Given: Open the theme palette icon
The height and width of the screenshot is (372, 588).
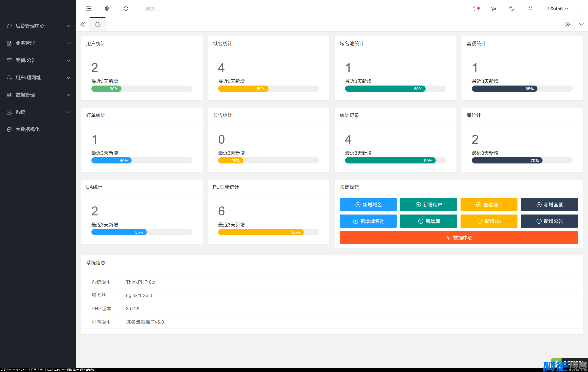Looking at the screenshot, I should click(x=493, y=9).
